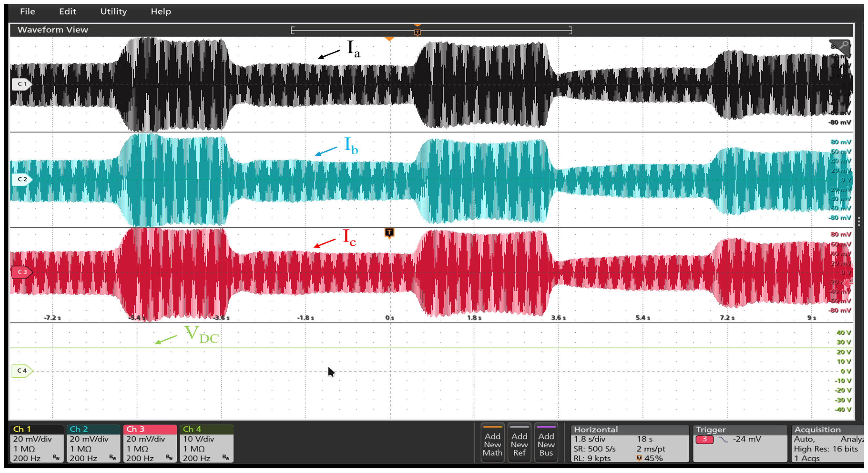The image size is (868, 473).
Task: Open the Ch 1 settings badge
Action: point(37,444)
